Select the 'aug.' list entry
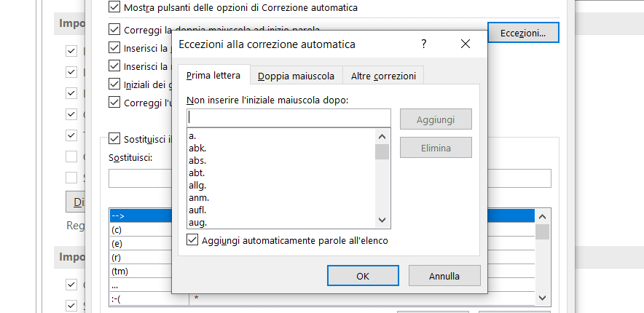The width and height of the screenshot is (644, 313). tap(197, 222)
